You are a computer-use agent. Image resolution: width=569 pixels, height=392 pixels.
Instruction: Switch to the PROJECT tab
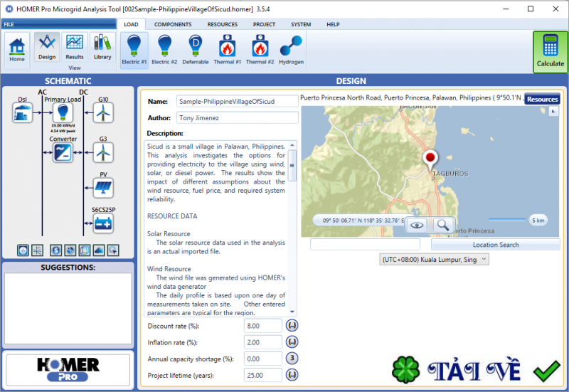264,24
